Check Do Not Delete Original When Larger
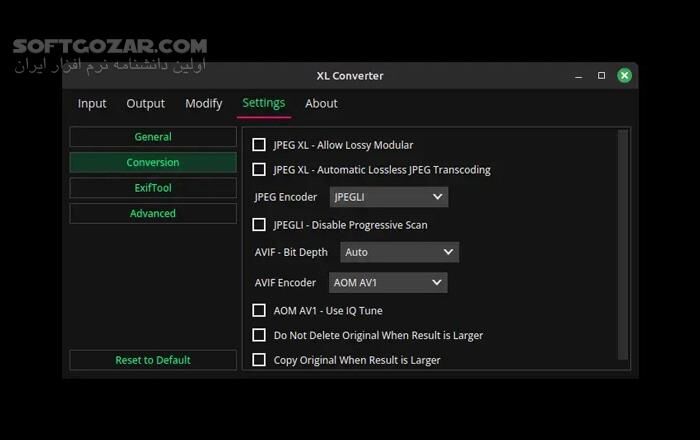Image resolution: width=700 pixels, height=440 pixels. click(259, 335)
